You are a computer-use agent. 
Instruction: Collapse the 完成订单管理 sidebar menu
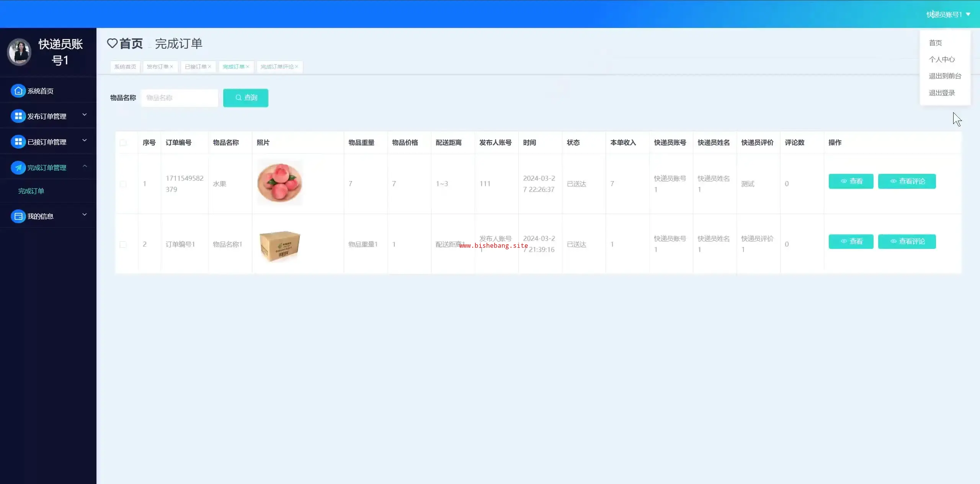pos(85,166)
